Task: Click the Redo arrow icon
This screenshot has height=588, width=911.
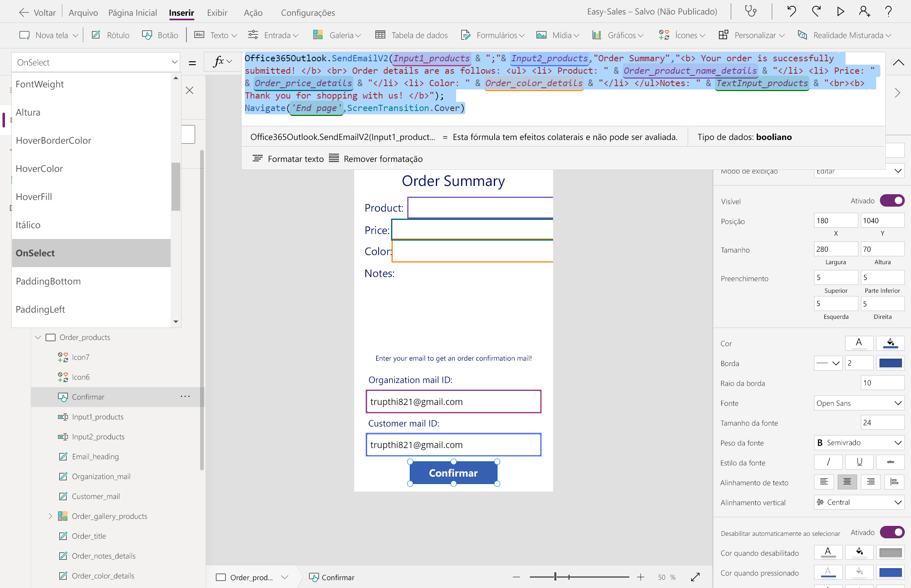Action: point(816,11)
